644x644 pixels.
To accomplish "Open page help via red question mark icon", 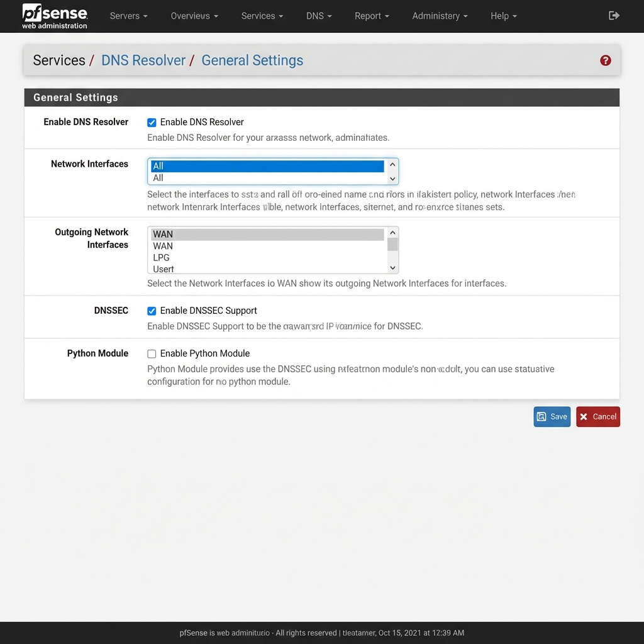I will [605, 60].
